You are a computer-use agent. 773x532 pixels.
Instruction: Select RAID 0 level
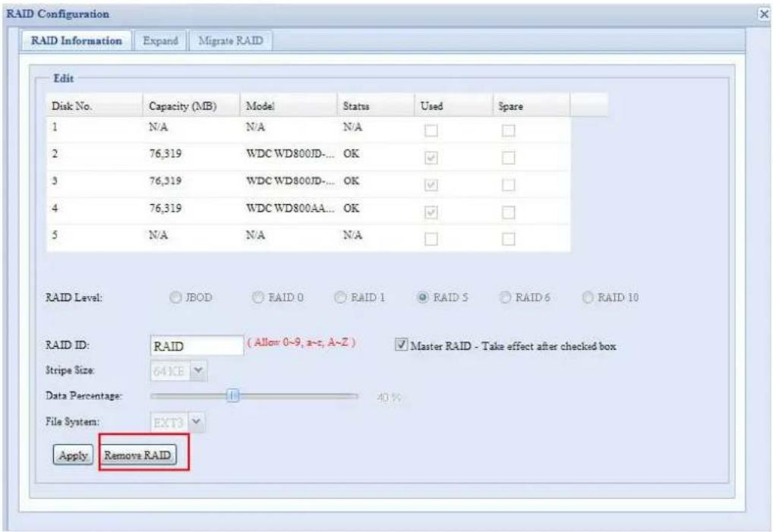coord(258,297)
